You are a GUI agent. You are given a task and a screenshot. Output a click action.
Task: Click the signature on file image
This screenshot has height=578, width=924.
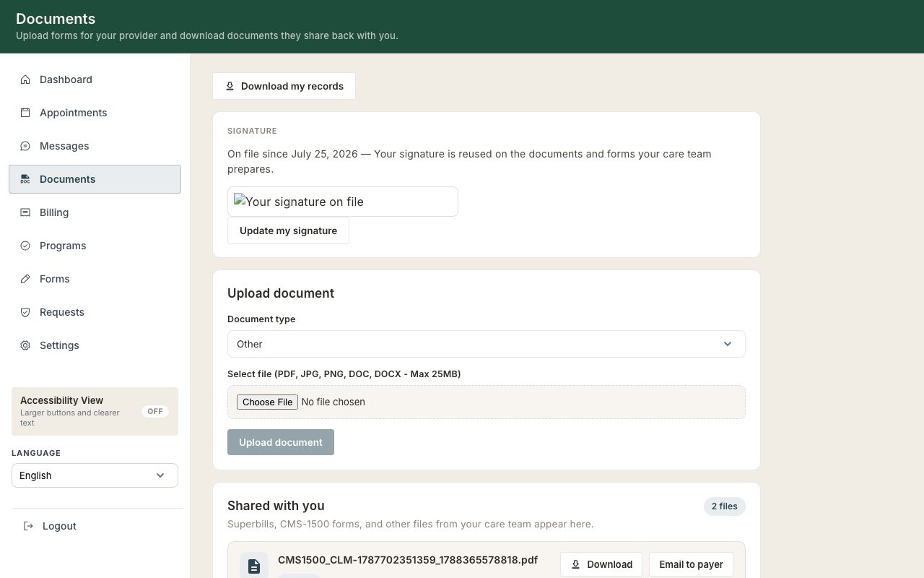(343, 202)
